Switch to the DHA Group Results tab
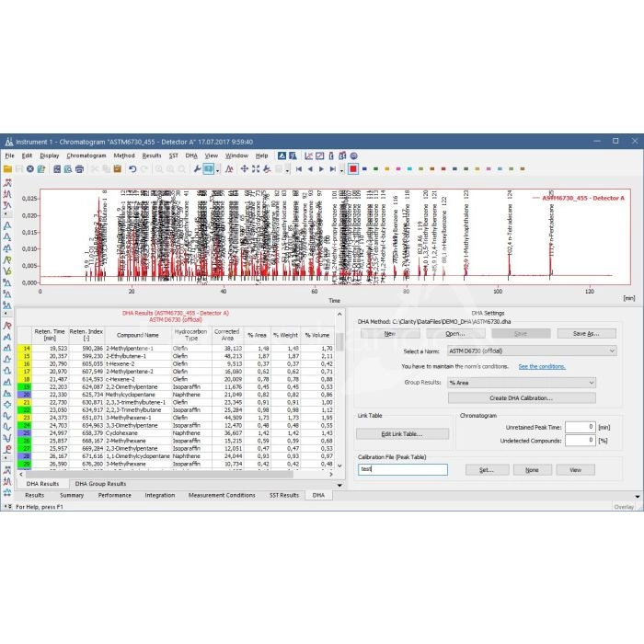644x644 pixels. point(102,483)
